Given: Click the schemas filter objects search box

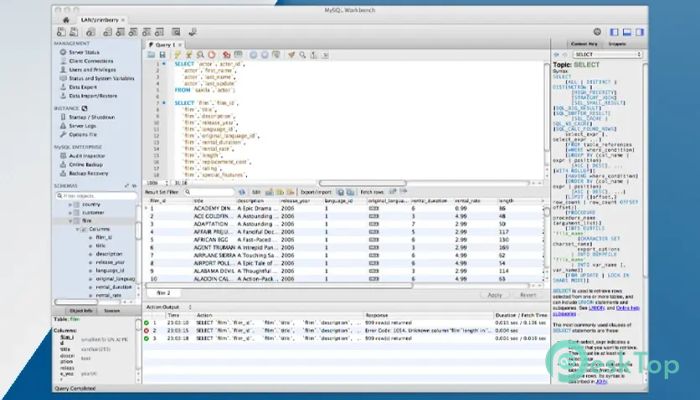Looking at the screenshot, I should pyautogui.click(x=96, y=196).
